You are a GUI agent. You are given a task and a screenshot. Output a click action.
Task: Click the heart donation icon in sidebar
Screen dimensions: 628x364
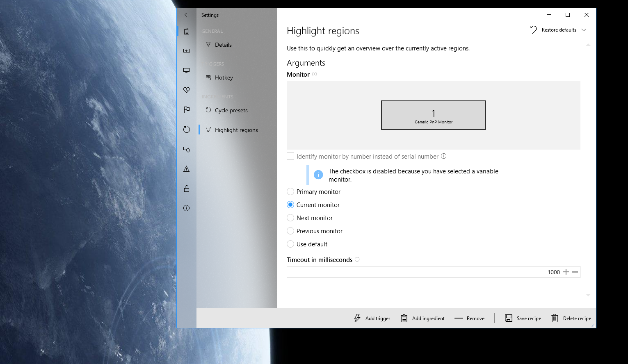click(x=187, y=90)
